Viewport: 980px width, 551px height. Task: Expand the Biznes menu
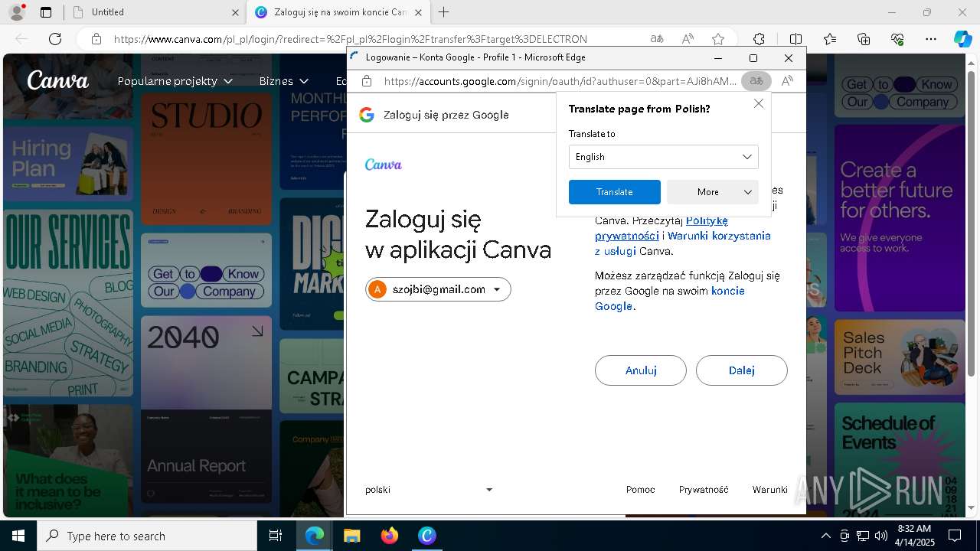(284, 81)
